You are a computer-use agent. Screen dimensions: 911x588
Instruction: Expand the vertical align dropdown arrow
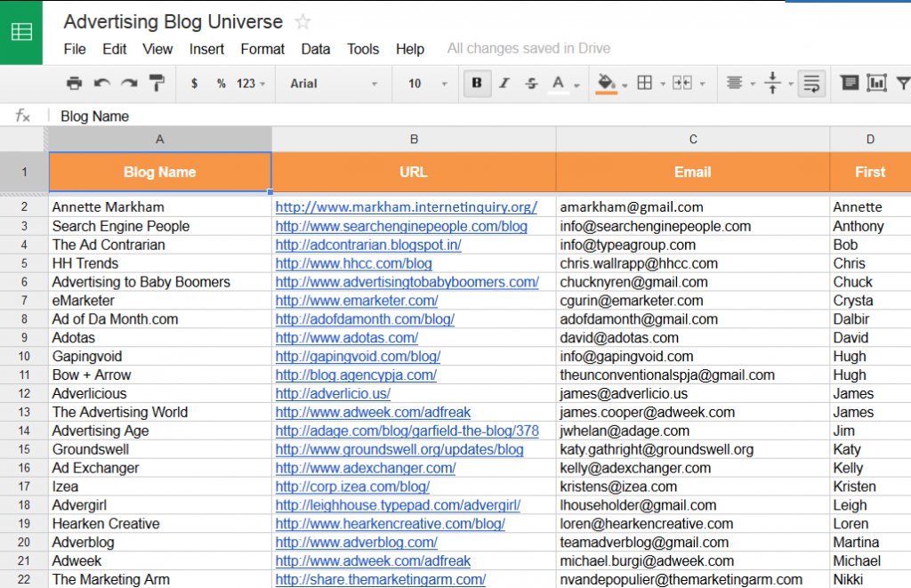tap(791, 85)
